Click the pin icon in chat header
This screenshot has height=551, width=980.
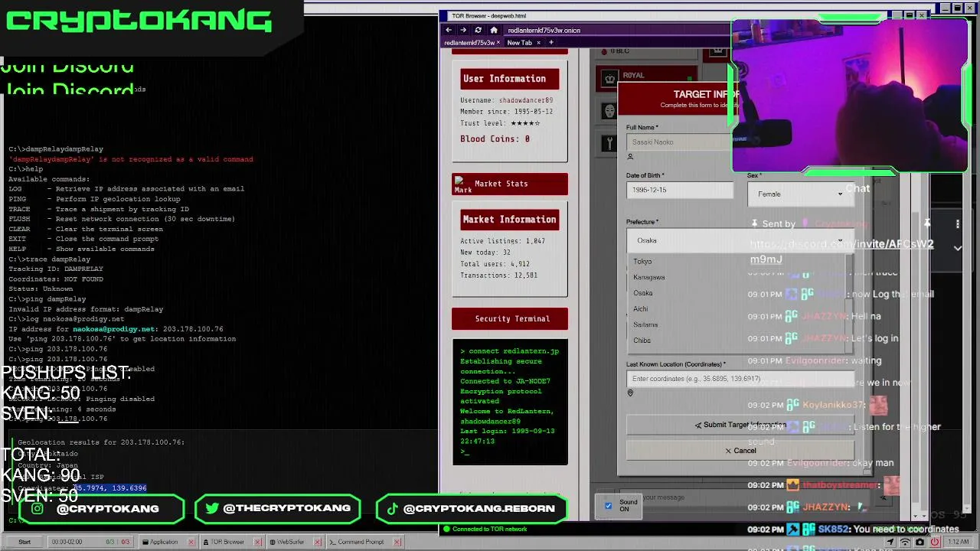tap(926, 223)
